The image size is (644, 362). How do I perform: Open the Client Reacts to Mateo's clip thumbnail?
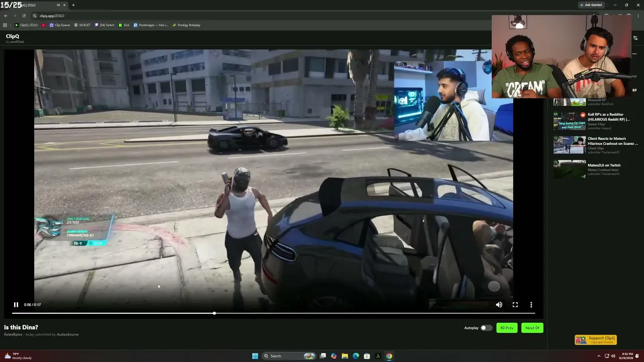pyautogui.click(x=570, y=145)
